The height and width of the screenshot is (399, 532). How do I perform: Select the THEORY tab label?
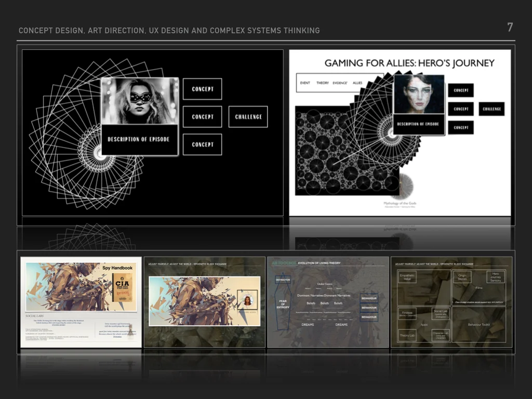(322, 82)
